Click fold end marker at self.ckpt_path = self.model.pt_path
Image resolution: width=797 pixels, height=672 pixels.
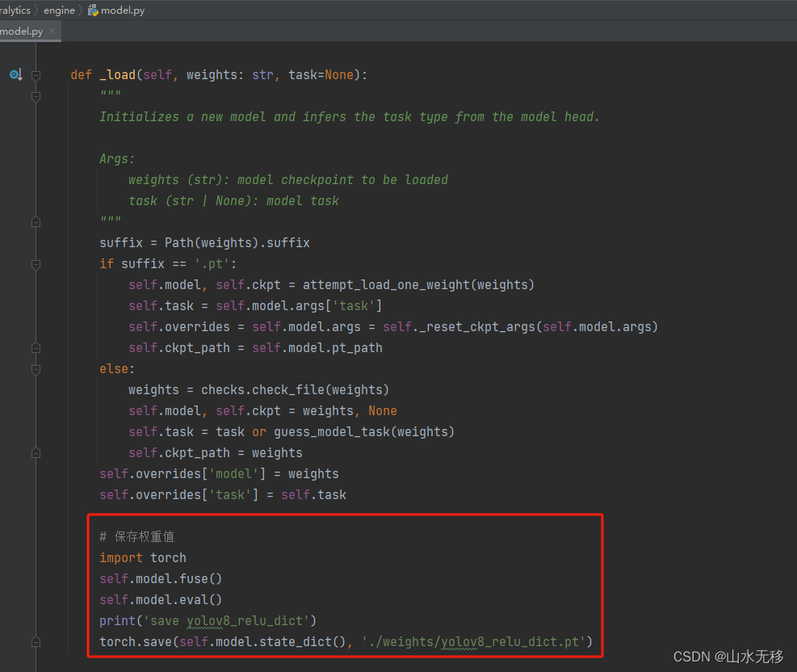coord(36,348)
